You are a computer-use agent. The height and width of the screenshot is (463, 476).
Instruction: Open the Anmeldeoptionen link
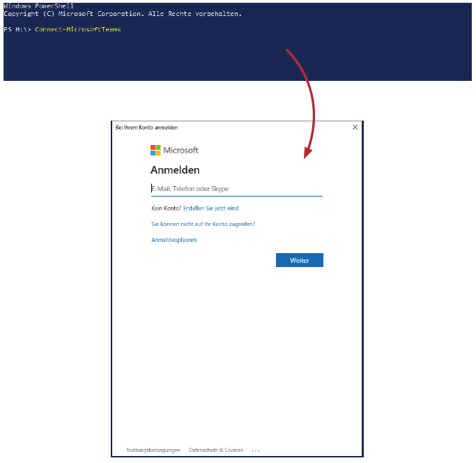(x=174, y=240)
